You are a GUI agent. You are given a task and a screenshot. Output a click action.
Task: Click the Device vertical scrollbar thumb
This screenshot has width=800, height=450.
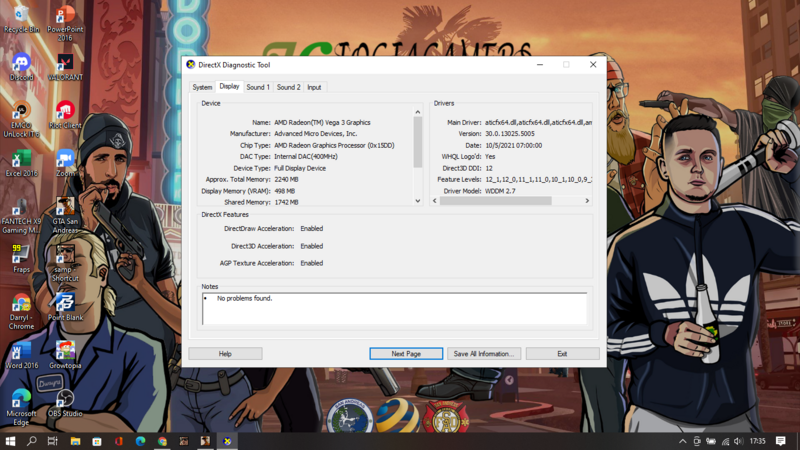(418, 142)
